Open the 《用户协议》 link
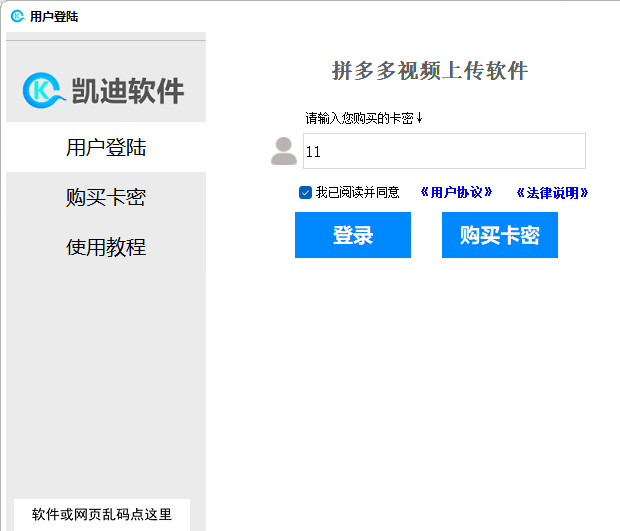The width and height of the screenshot is (620, 531). pyautogui.click(x=456, y=193)
